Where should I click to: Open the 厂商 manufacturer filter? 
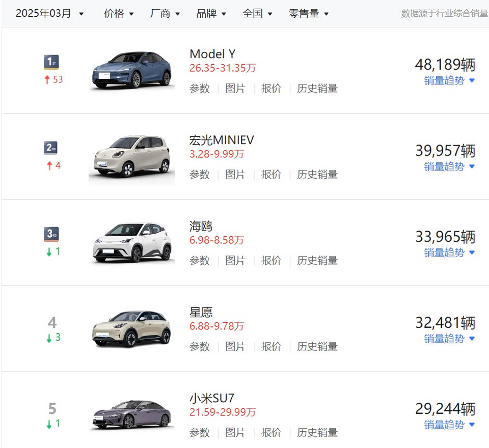point(165,14)
